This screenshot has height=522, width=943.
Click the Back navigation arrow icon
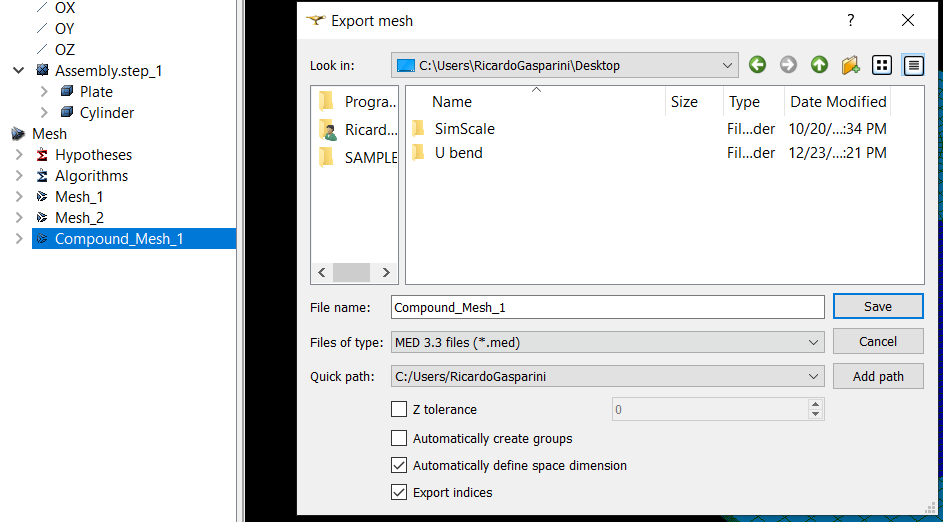[757, 65]
